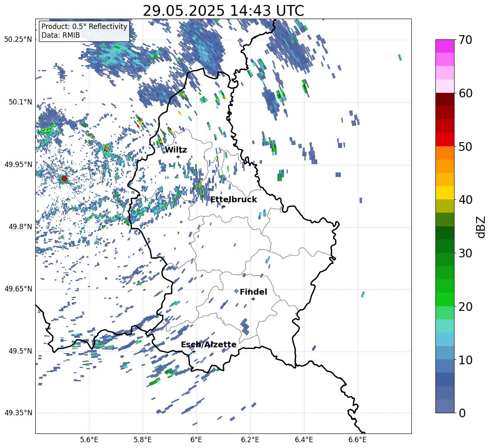Click the colorbar tick label 0

pyautogui.click(x=462, y=413)
